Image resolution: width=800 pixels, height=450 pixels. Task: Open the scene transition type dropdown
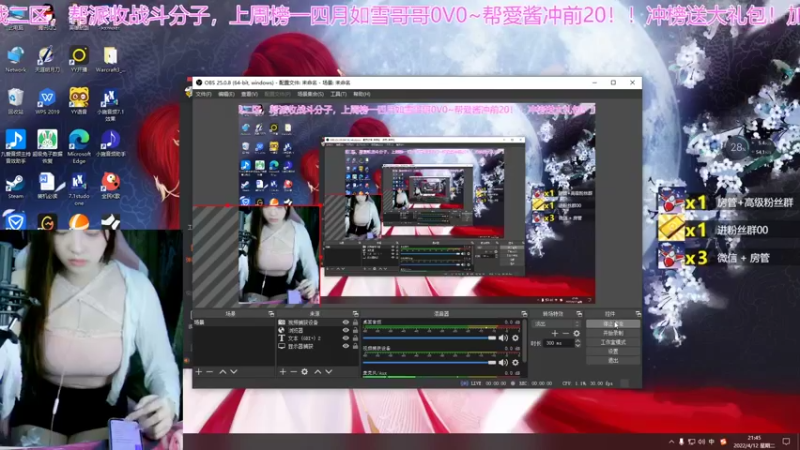(x=556, y=324)
